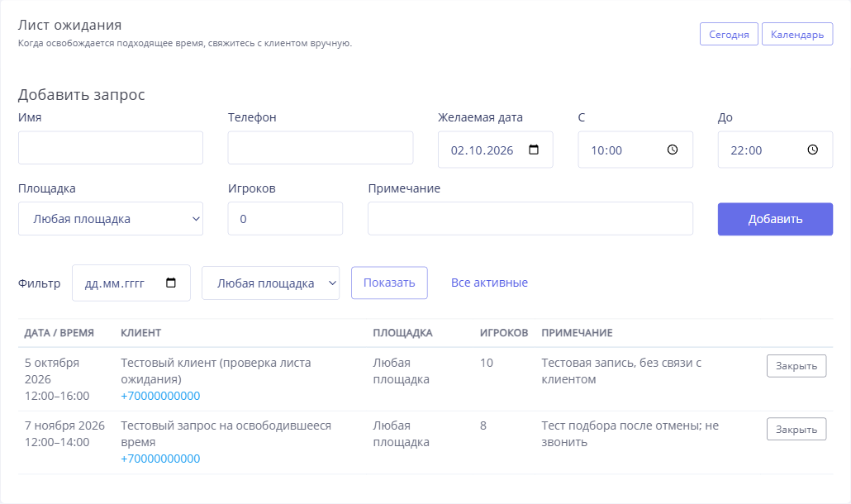Open clock picker in the 'С' time field
This screenshot has width=851, height=504.
tap(673, 150)
